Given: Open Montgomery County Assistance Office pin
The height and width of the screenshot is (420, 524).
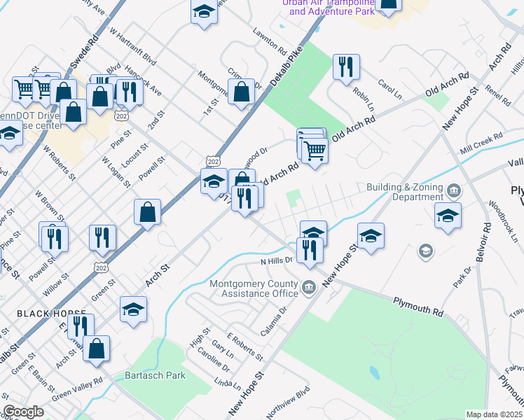Looking at the screenshot, I should pyautogui.click(x=309, y=288).
